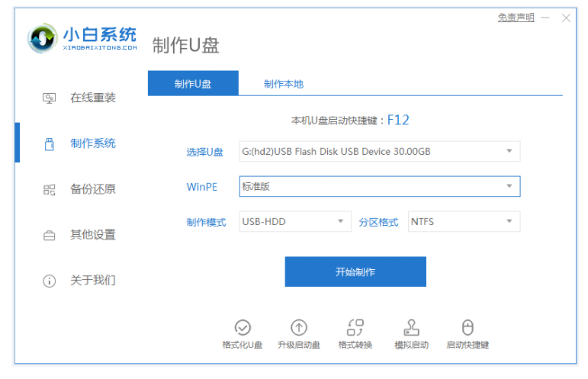Open the 分区格式 NTFS dropdown
Image resolution: width=588 pixels, height=379 pixels.
[x=464, y=222]
